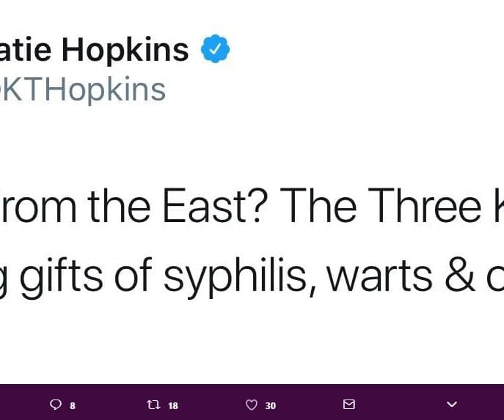
Task: Click the blue verified checkmark badge
Action: (216, 48)
